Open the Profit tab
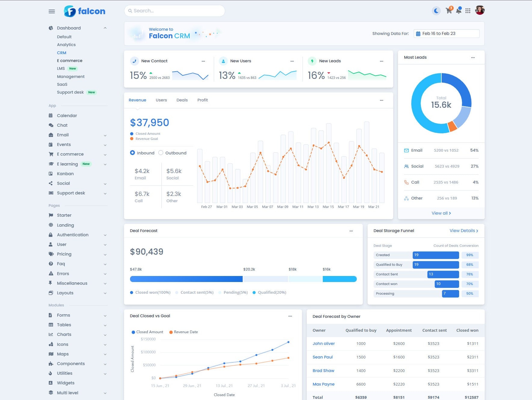This screenshot has width=532, height=400. [x=202, y=100]
